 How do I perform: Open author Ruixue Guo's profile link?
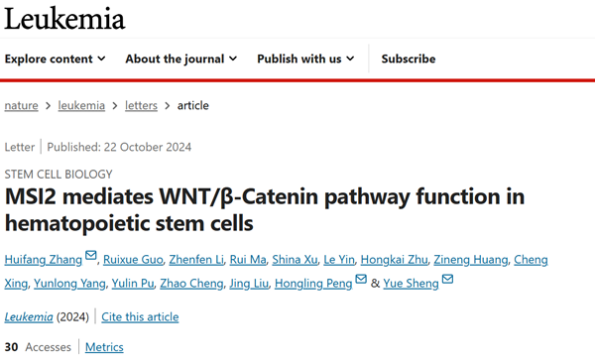[x=133, y=260]
